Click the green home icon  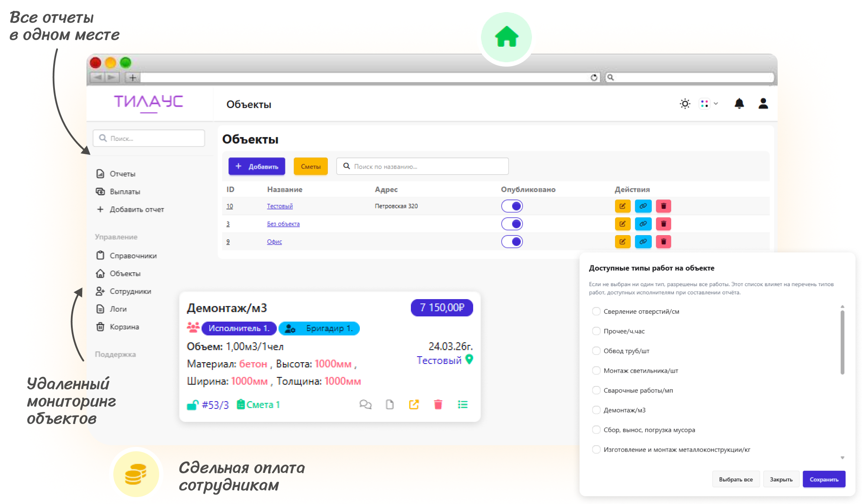click(506, 37)
